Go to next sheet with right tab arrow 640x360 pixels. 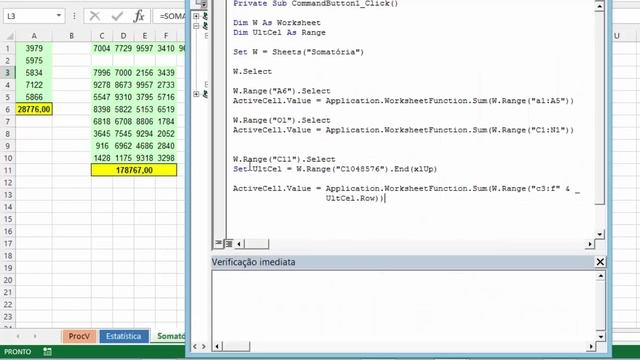pyautogui.click(x=35, y=336)
